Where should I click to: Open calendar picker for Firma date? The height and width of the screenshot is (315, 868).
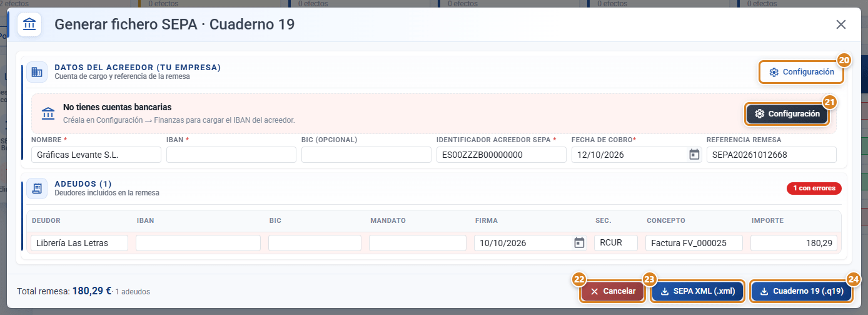click(x=579, y=243)
